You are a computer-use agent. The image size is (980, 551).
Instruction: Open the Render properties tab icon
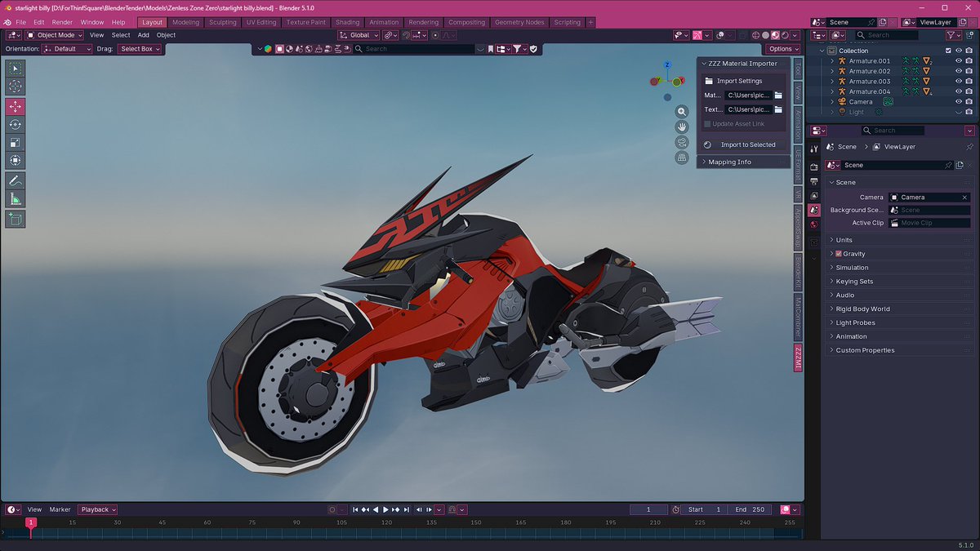pyautogui.click(x=814, y=167)
